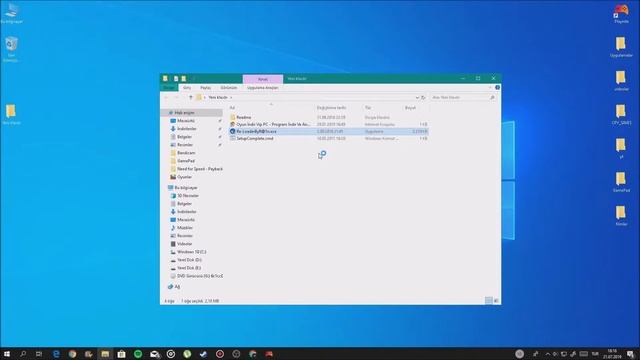The height and width of the screenshot is (360, 640).
Task: Switch to the Giriş ribbon tab
Action: pos(187,88)
